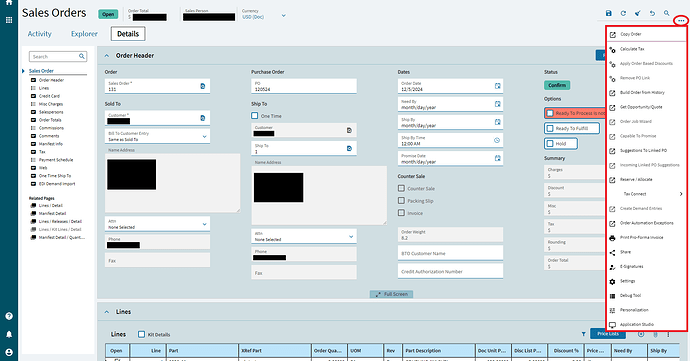Enable the One Time ship-to checkbox
This screenshot has width=690, height=361.
pyautogui.click(x=254, y=116)
